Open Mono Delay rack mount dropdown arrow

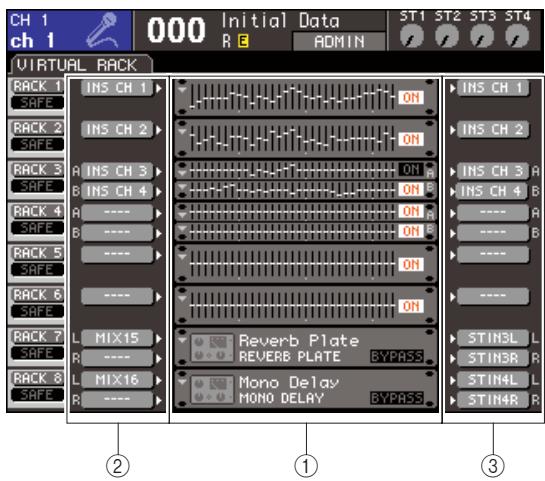[x=182, y=382]
